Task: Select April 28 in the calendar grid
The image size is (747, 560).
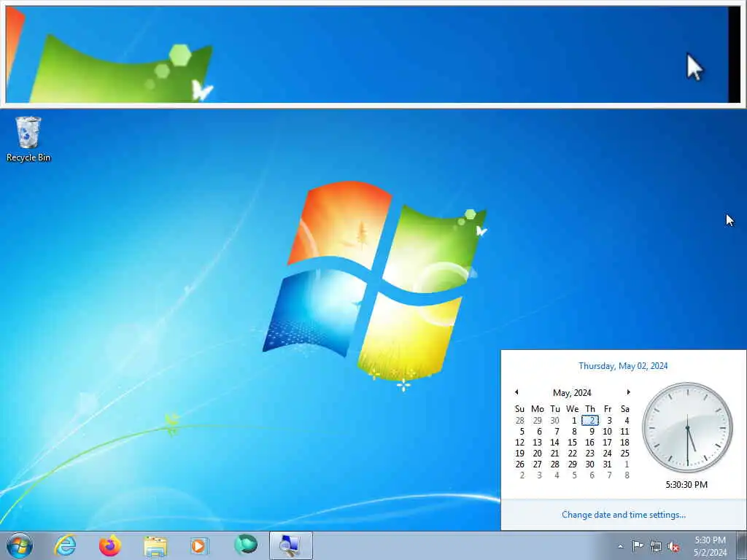Action: click(519, 421)
